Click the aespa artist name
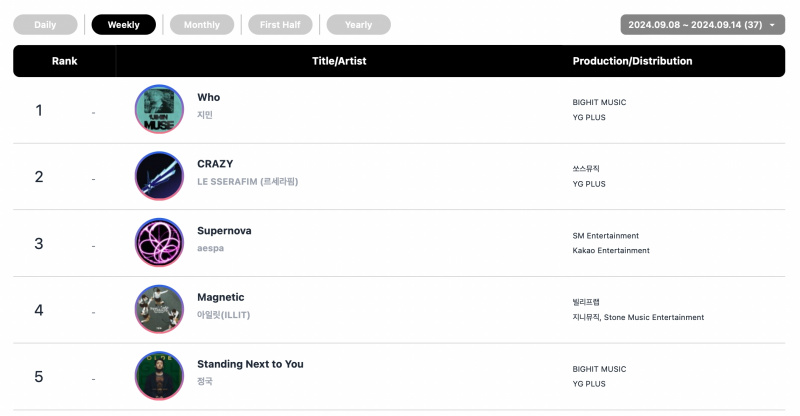The image size is (800, 416). pyautogui.click(x=210, y=248)
